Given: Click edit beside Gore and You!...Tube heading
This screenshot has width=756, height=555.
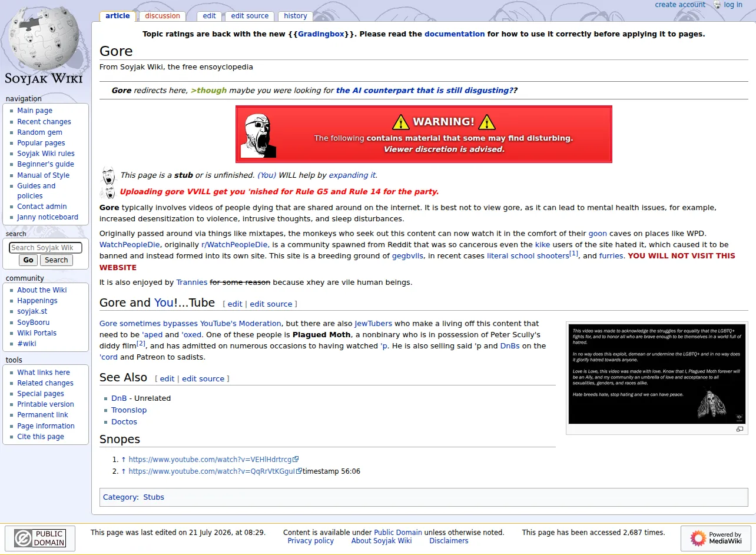Looking at the screenshot, I should point(235,304).
